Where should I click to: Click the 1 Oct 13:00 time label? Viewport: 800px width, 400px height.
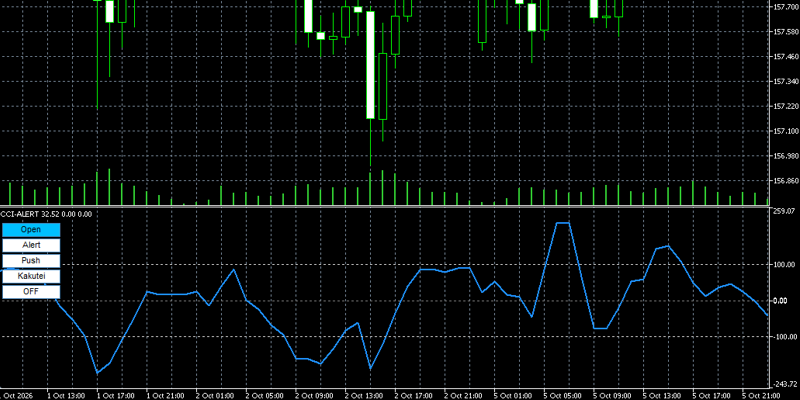pos(66,396)
